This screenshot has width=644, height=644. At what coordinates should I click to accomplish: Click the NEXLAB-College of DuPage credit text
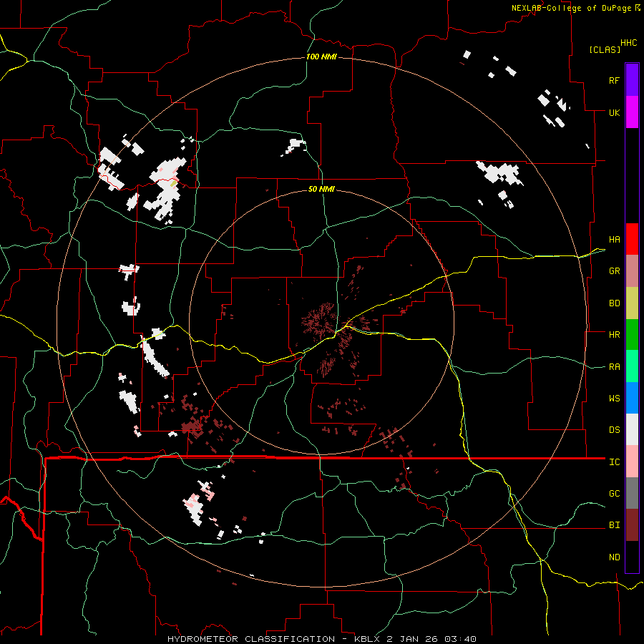[x=571, y=8]
